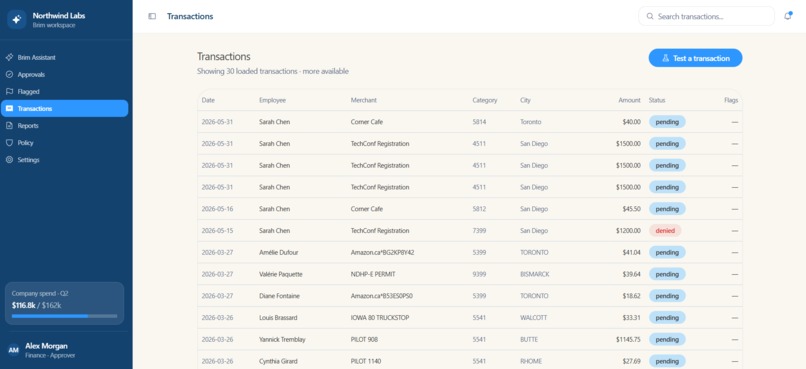Click the $1145.75 amount
806x369 pixels.
click(628, 340)
